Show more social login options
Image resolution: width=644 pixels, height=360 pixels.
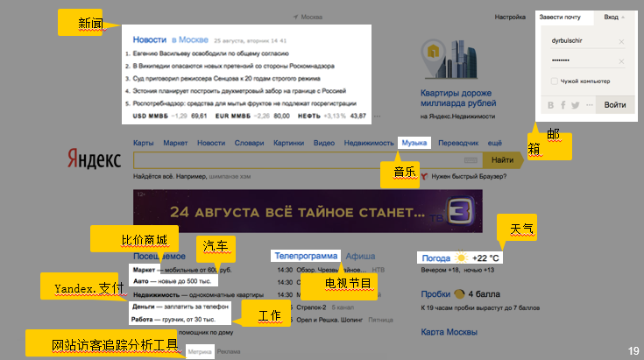pyautogui.click(x=590, y=105)
